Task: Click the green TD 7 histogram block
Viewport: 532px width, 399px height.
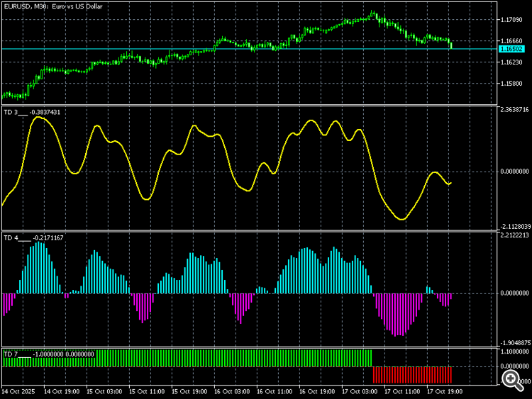Action: point(188,359)
